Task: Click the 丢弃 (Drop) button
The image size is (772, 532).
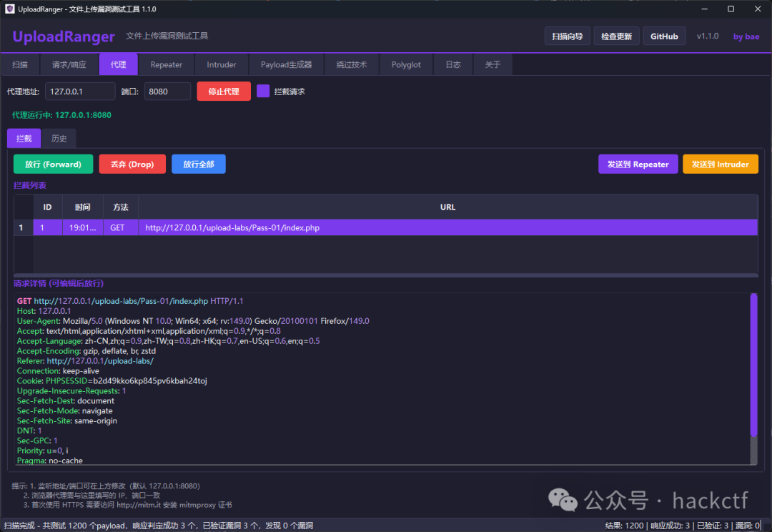Action: [x=132, y=164]
